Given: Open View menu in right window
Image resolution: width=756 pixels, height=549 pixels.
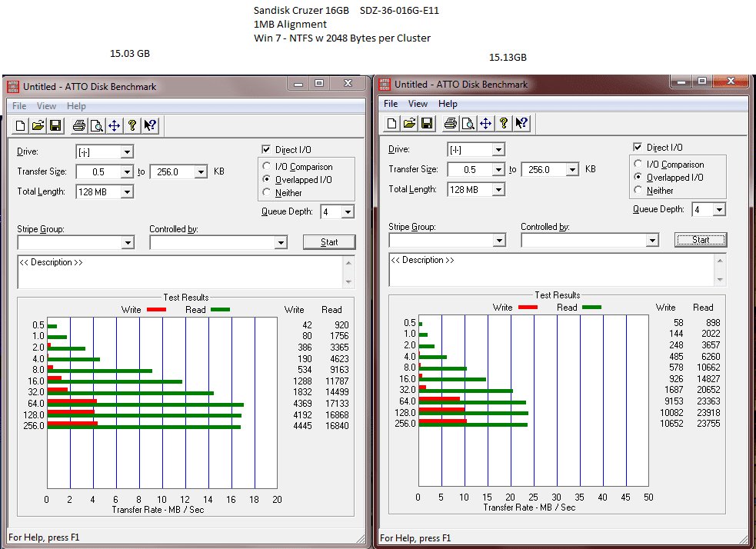Looking at the screenshot, I should point(418,103).
